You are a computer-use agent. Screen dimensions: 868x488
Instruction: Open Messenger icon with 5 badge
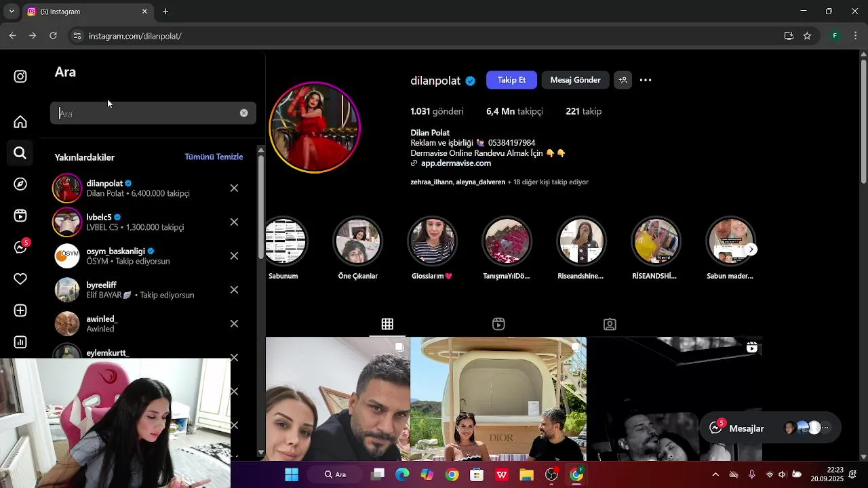[21, 247]
